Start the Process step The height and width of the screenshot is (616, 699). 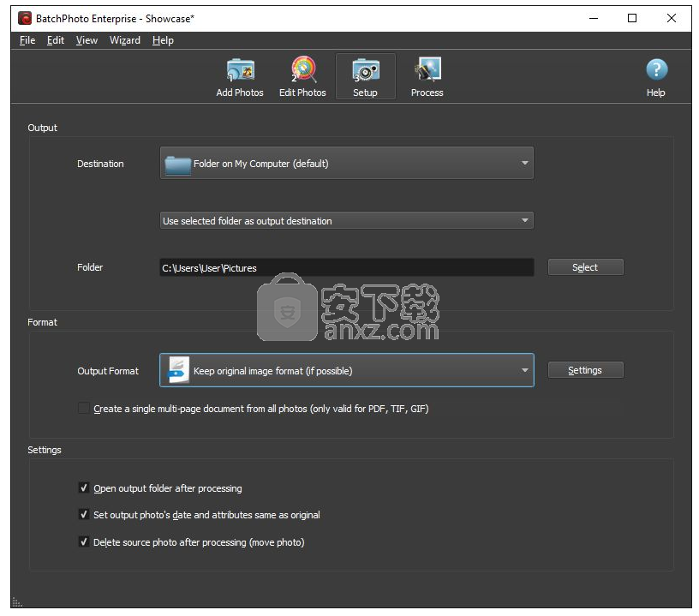pos(427,77)
